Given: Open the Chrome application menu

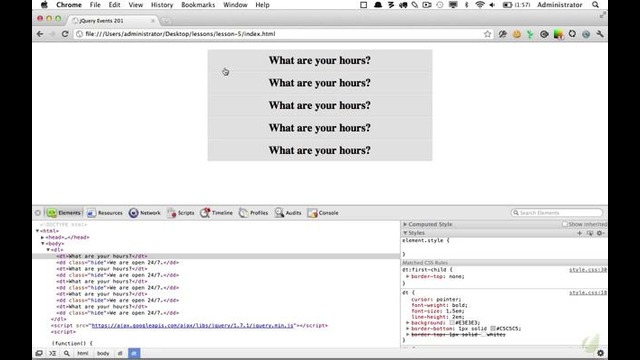Looking at the screenshot, I should tap(69, 5).
